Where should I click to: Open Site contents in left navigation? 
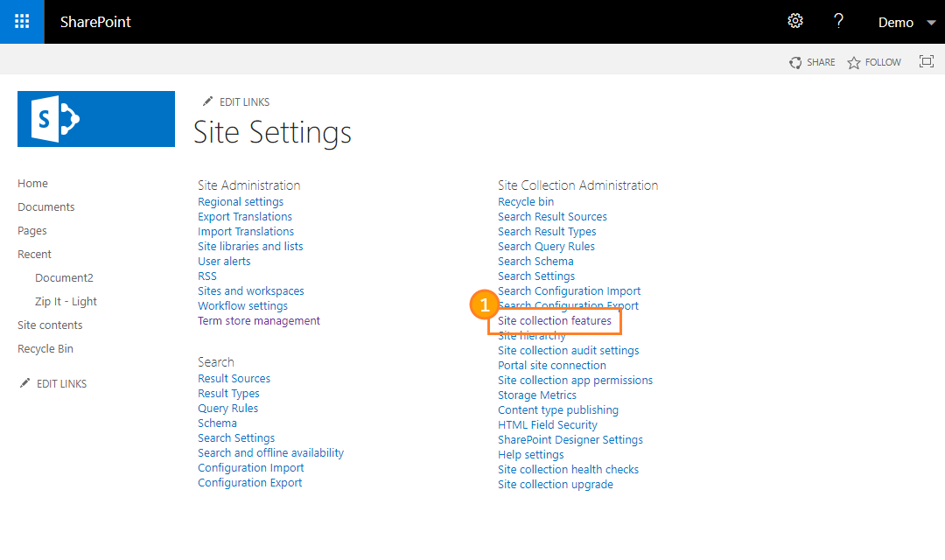point(50,325)
